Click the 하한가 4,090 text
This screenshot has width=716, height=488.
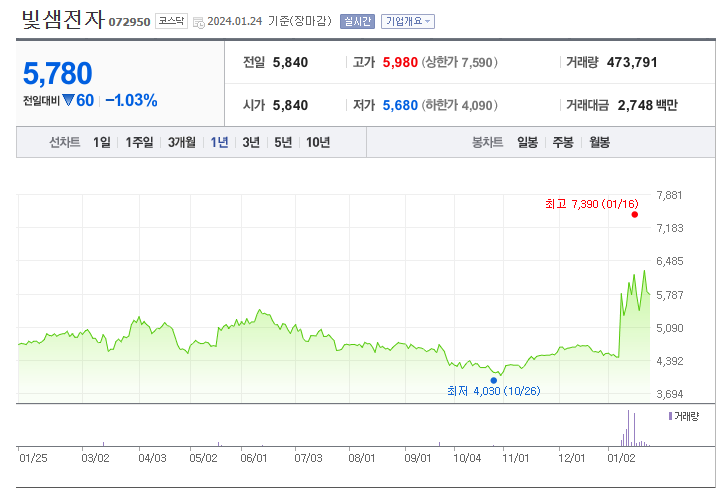tap(459, 105)
